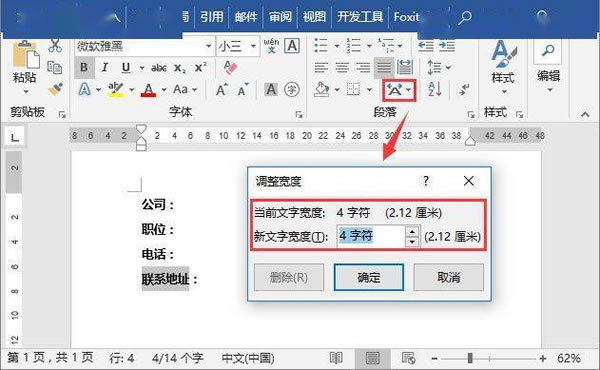The height and width of the screenshot is (370, 600).
Task: Click the Clear Formatting eraser icon
Action: coord(230,67)
